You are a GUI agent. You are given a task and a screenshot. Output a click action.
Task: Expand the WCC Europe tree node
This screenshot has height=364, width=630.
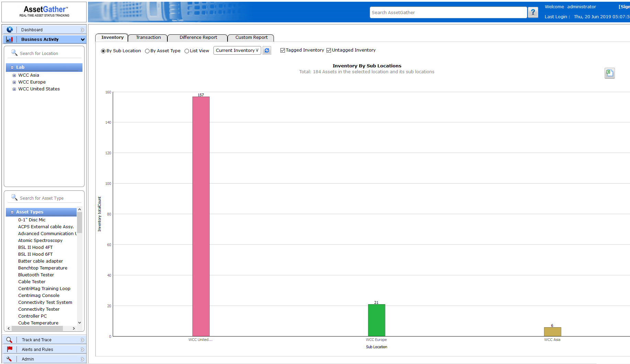coord(14,82)
